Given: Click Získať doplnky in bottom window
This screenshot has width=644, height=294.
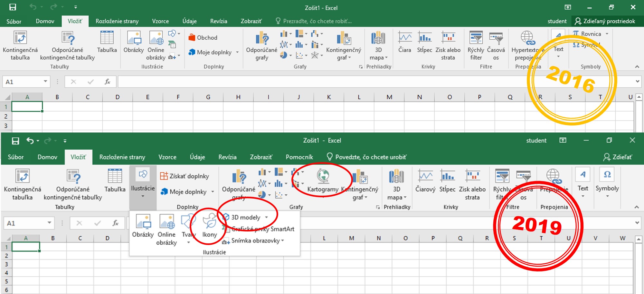Looking at the screenshot, I should (x=185, y=176).
